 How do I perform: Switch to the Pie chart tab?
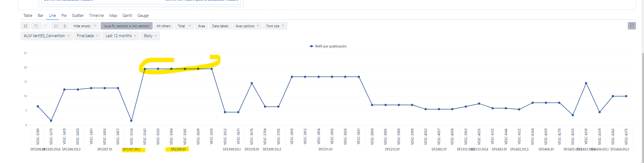point(64,15)
